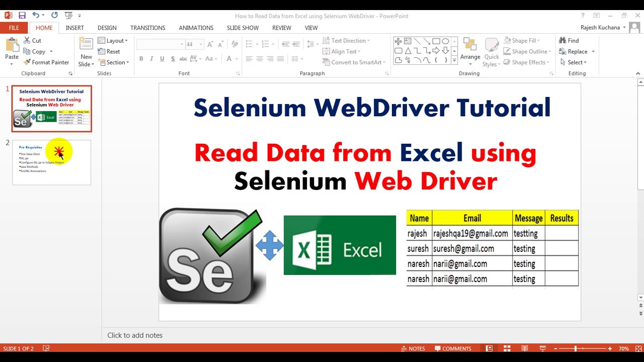Select the Isosceles Triangle shape
644x362 pixels.
408,51
